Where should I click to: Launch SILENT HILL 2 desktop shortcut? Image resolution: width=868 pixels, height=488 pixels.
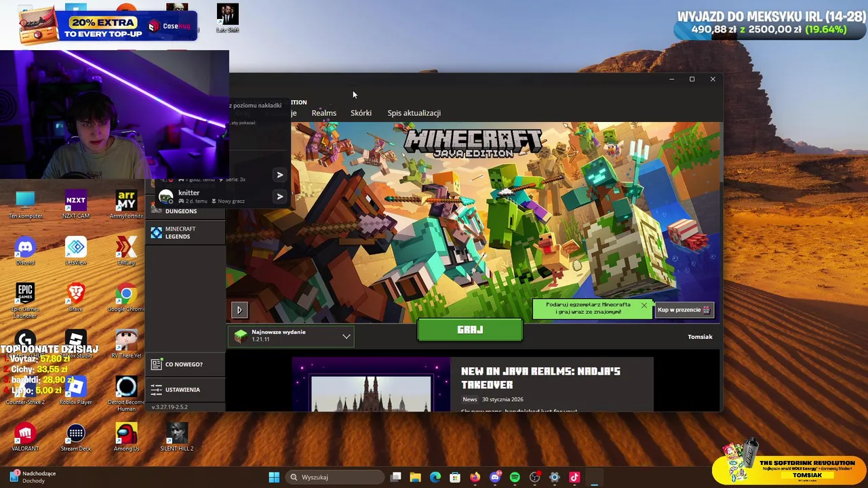[177, 437]
